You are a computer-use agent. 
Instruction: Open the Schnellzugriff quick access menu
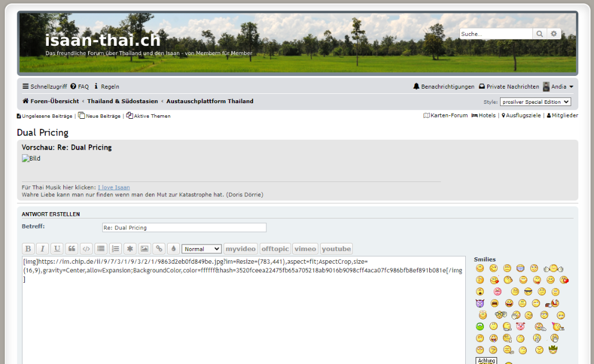point(45,86)
